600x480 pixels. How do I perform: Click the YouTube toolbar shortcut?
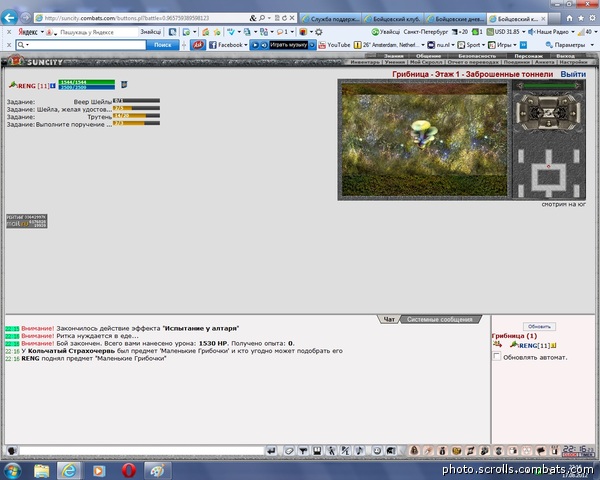[335, 45]
